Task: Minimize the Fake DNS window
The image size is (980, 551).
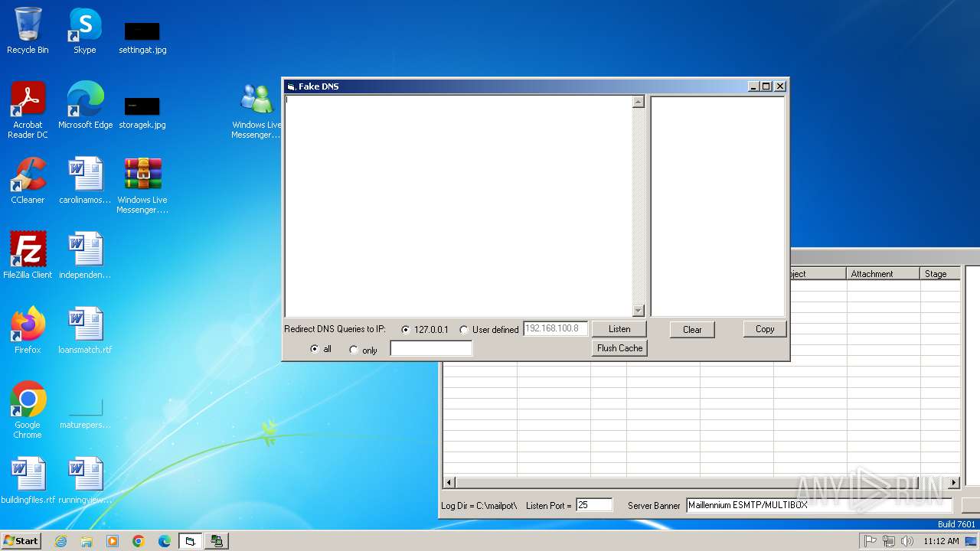Action: [753, 86]
